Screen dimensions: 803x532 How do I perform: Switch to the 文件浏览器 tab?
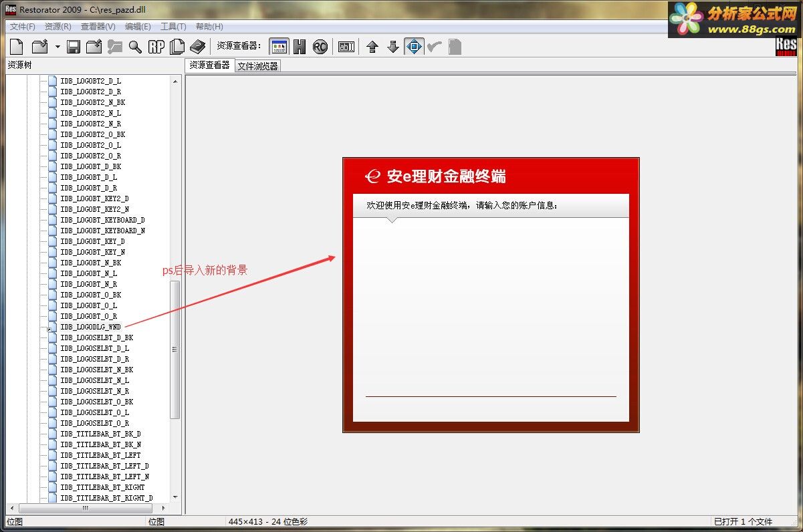(x=257, y=66)
